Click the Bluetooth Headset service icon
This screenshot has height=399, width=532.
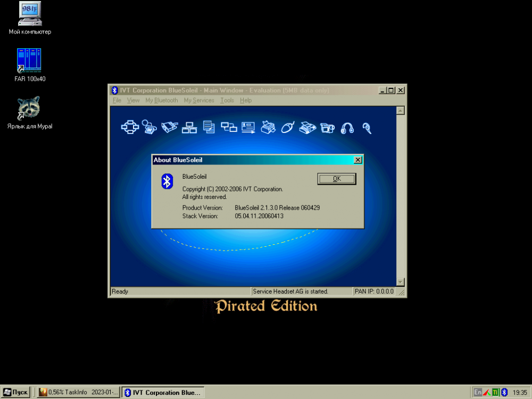[367, 128]
